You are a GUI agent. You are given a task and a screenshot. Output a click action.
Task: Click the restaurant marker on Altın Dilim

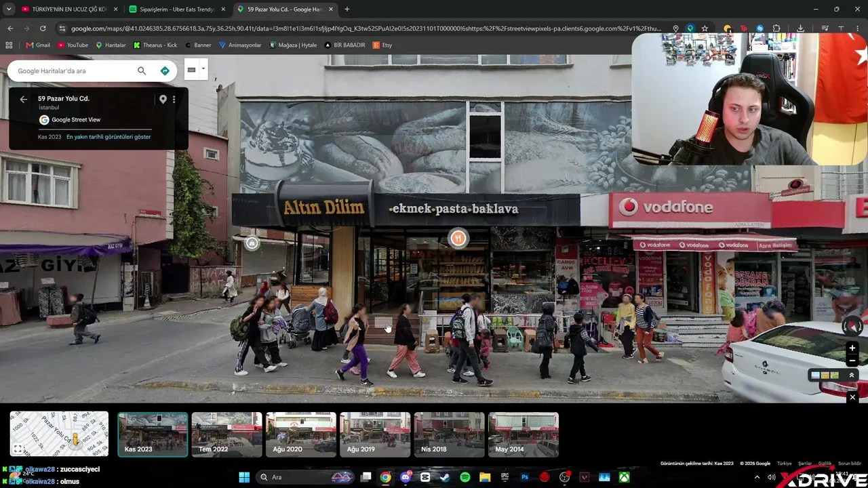[x=458, y=238]
